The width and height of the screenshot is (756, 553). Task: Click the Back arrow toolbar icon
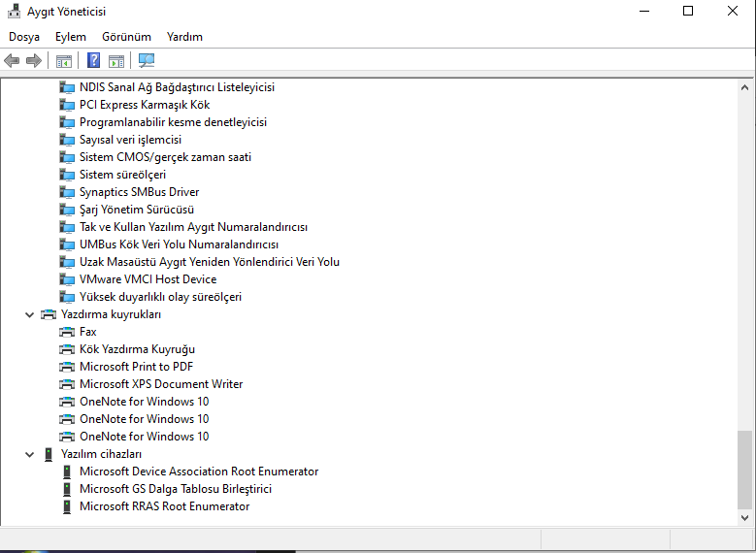12,61
